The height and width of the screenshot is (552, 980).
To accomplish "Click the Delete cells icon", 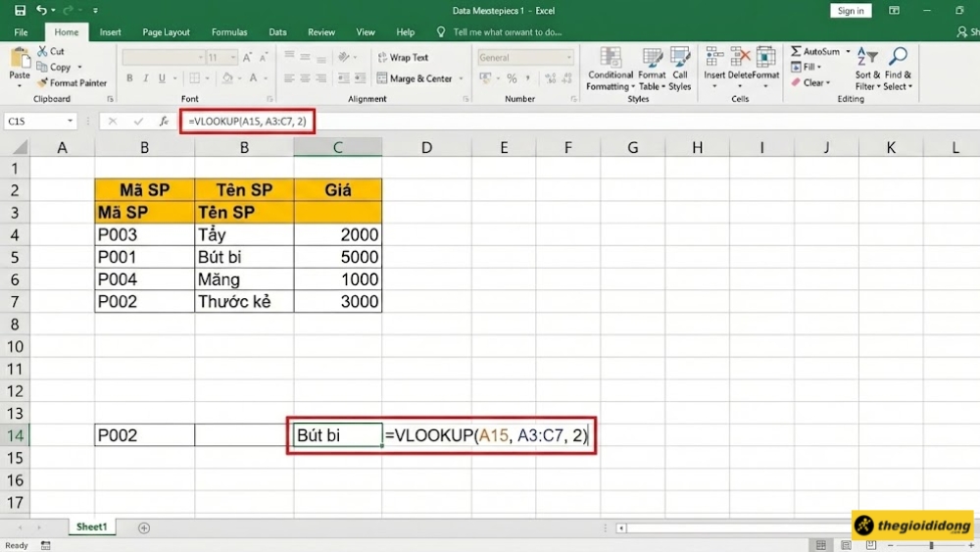I will pyautogui.click(x=740, y=58).
